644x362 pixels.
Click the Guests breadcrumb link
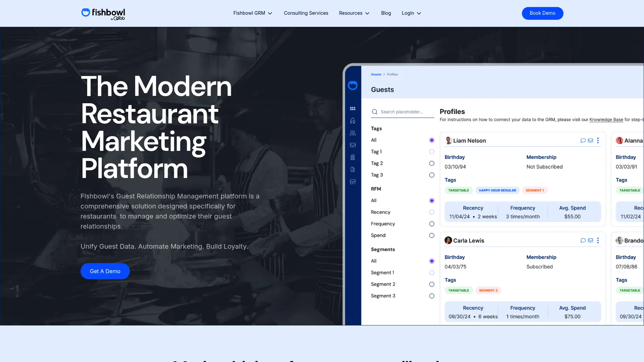(x=376, y=74)
